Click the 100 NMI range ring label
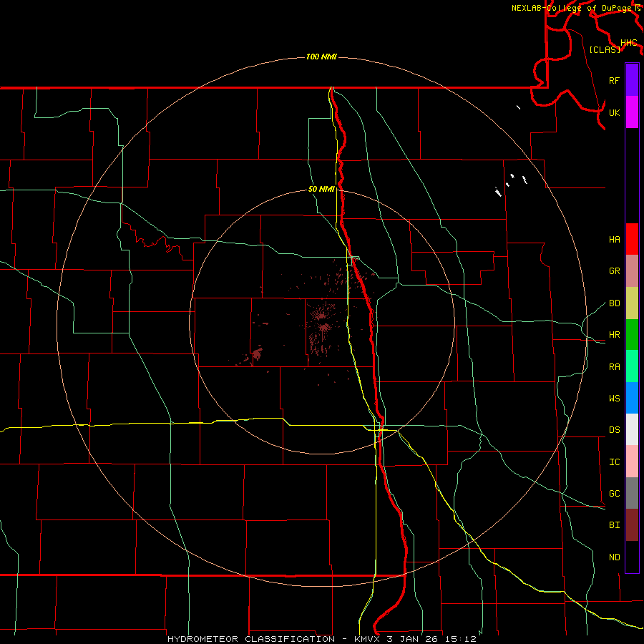644x644 pixels. [x=321, y=57]
